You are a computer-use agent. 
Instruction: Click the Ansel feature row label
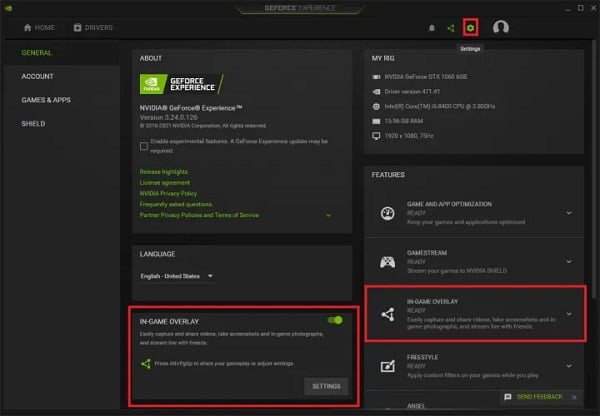[416, 406]
